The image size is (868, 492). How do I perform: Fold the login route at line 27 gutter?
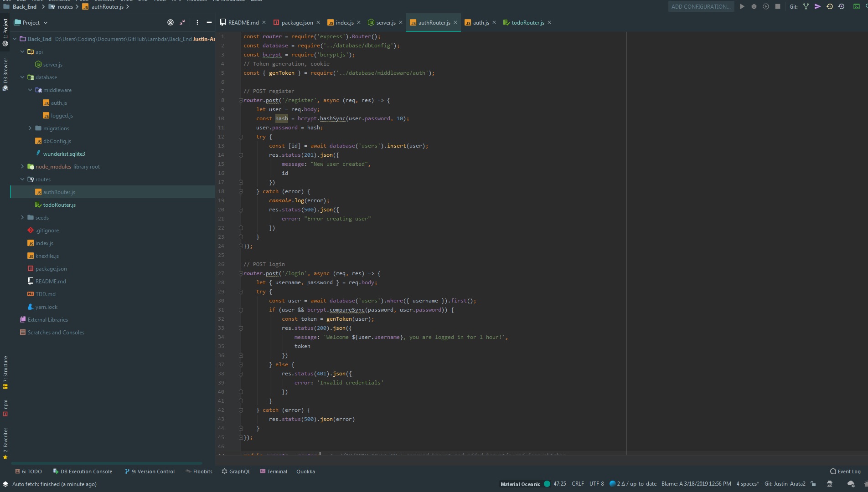[x=241, y=273]
